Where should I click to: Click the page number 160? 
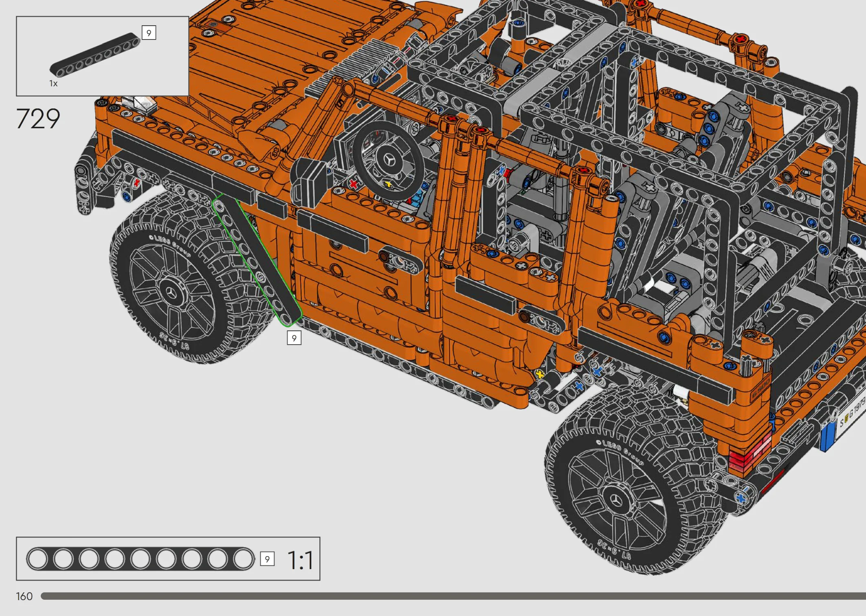tap(24, 596)
